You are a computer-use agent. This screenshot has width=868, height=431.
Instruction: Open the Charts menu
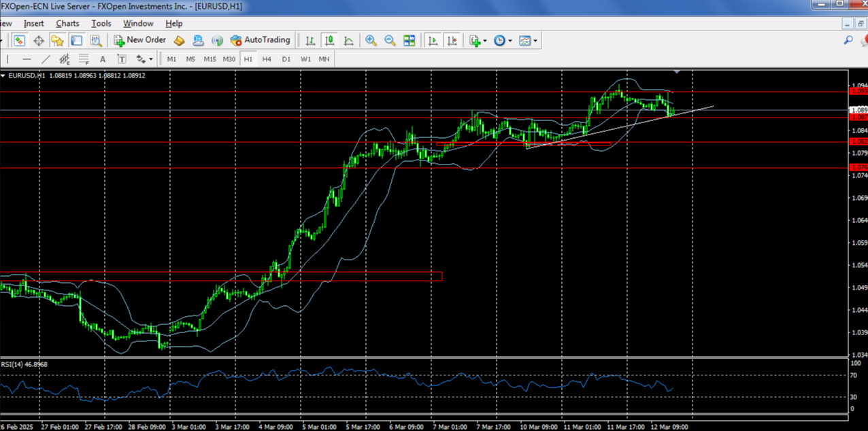point(67,23)
